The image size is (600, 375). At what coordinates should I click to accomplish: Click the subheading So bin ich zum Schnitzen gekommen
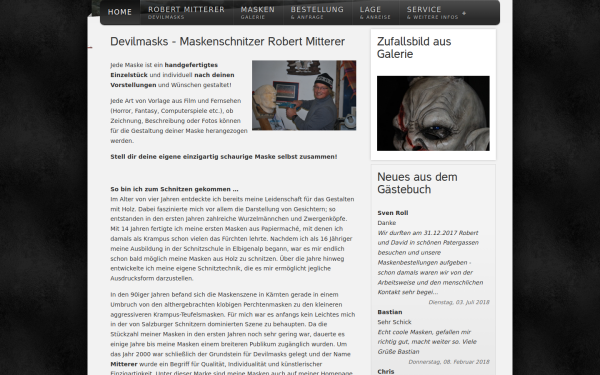click(x=174, y=189)
